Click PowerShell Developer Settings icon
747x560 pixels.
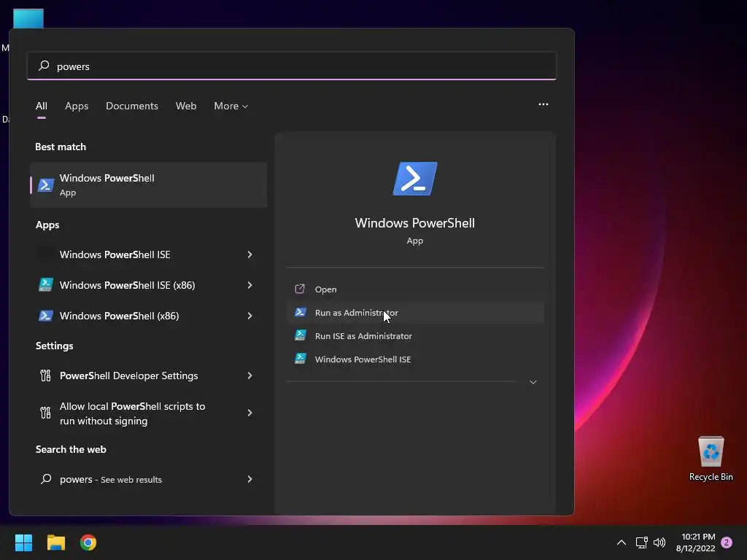45,376
